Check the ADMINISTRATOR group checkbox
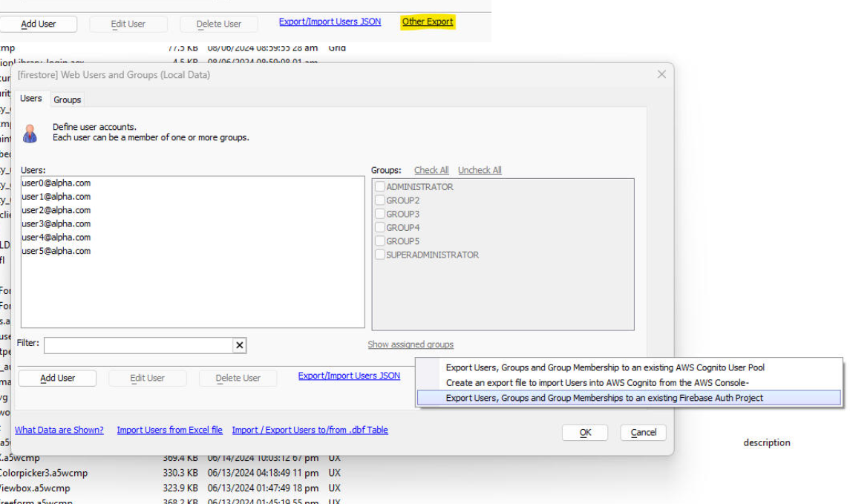 click(380, 186)
